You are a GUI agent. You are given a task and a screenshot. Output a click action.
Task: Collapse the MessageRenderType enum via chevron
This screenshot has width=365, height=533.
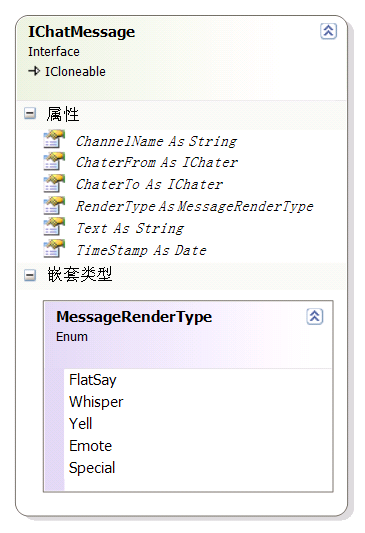pyautogui.click(x=315, y=316)
